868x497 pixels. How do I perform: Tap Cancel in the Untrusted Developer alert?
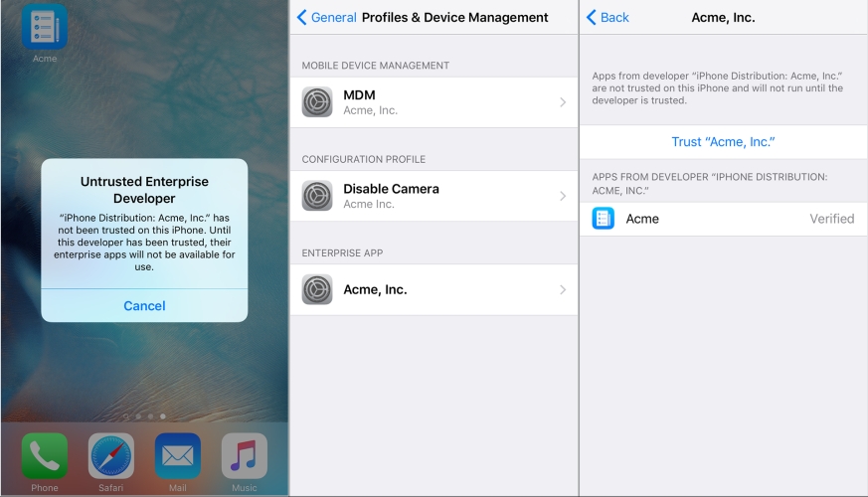point(144,305)
